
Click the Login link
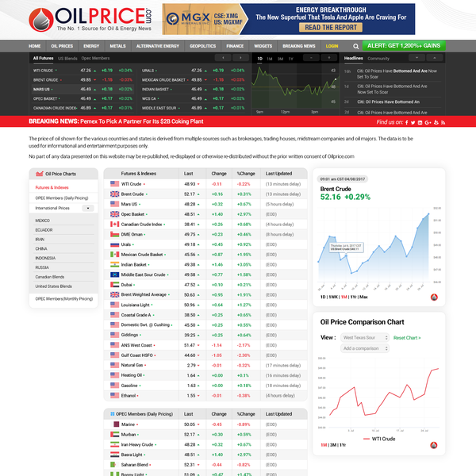pos(332,46)
